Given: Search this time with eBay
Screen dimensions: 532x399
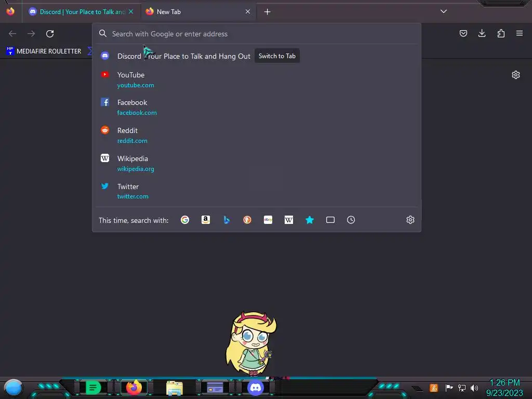Looking at the screenshot, I should (268, 220).
